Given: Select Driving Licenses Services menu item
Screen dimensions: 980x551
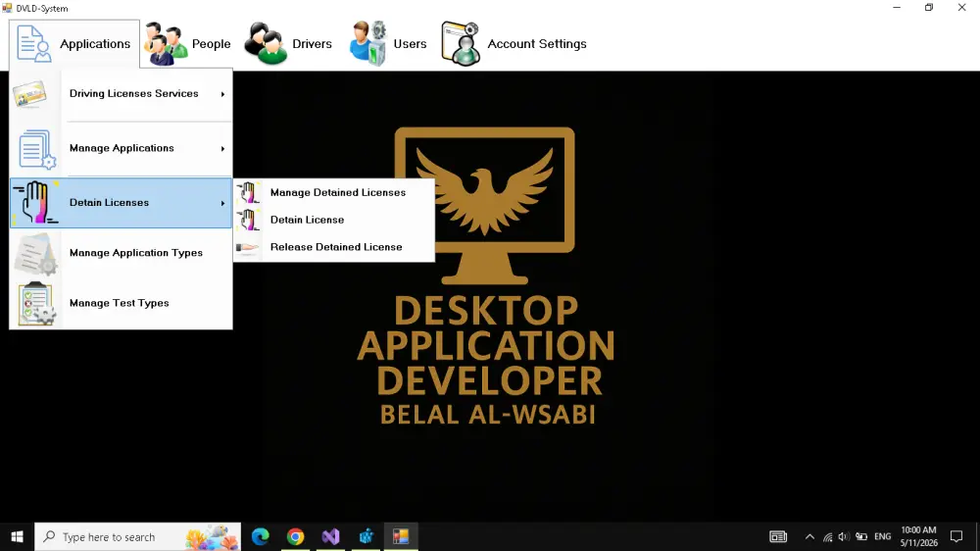Looking at the screenshot, I should (122, 94).
